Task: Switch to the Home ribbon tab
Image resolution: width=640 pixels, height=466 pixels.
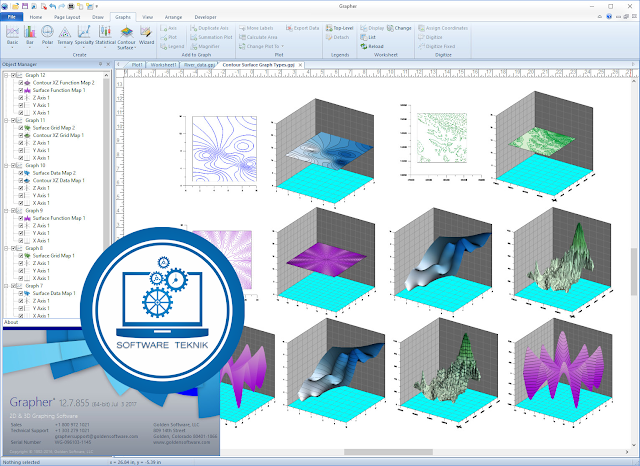Action: (36, 17)
